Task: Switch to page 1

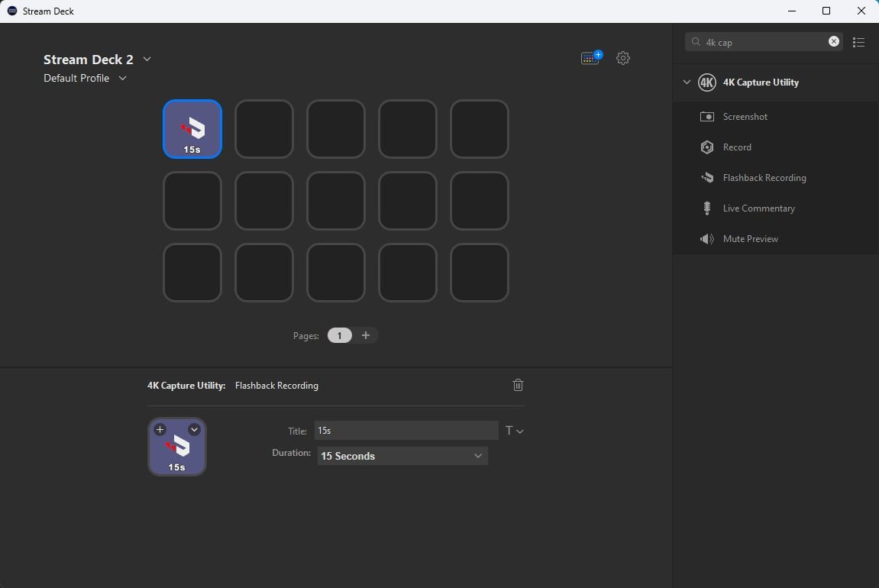Action: [x=340, y=335]
